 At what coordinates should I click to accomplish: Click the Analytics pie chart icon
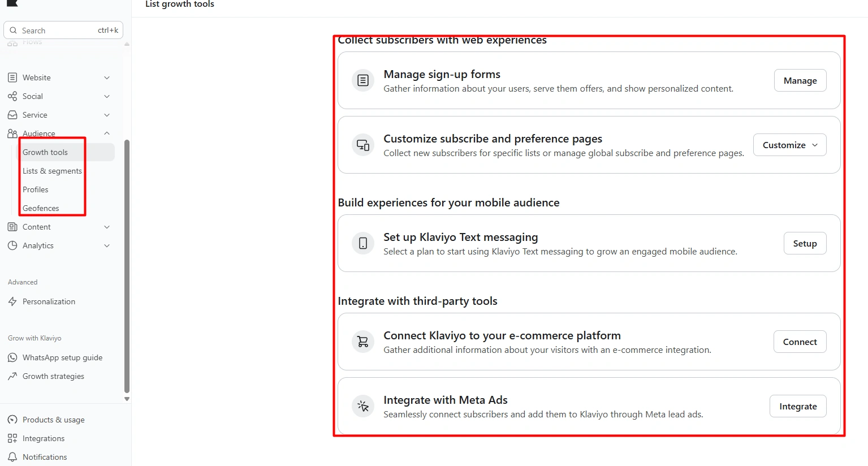click(x=12, y=245)
